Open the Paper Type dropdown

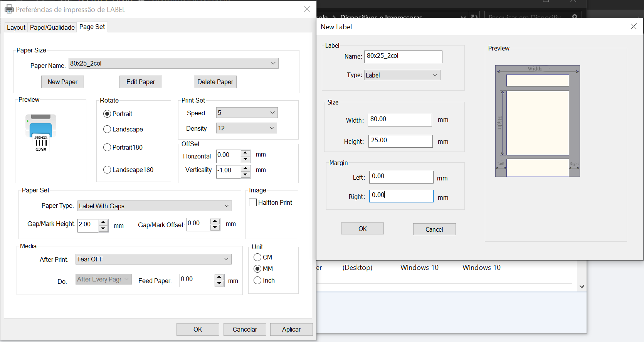155,206
